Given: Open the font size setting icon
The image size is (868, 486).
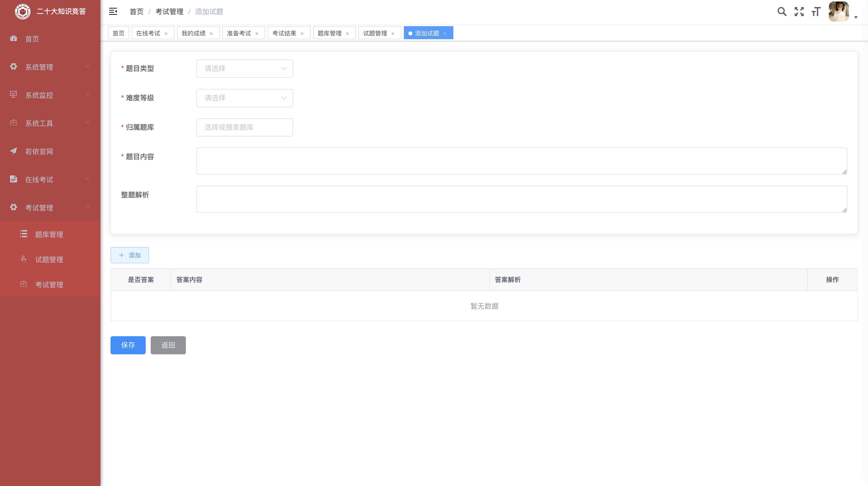Looking at the screenshot, I should [816, 12].
